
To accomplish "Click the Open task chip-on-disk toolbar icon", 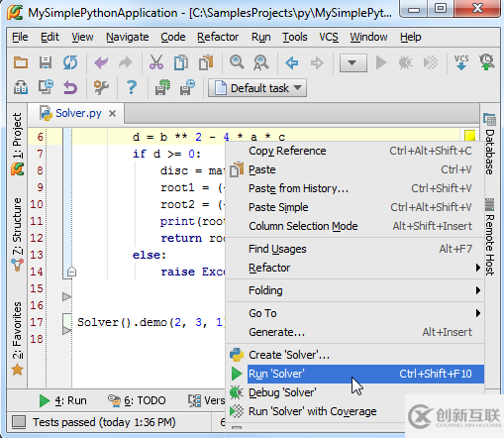I will click(x=162, y=87).
